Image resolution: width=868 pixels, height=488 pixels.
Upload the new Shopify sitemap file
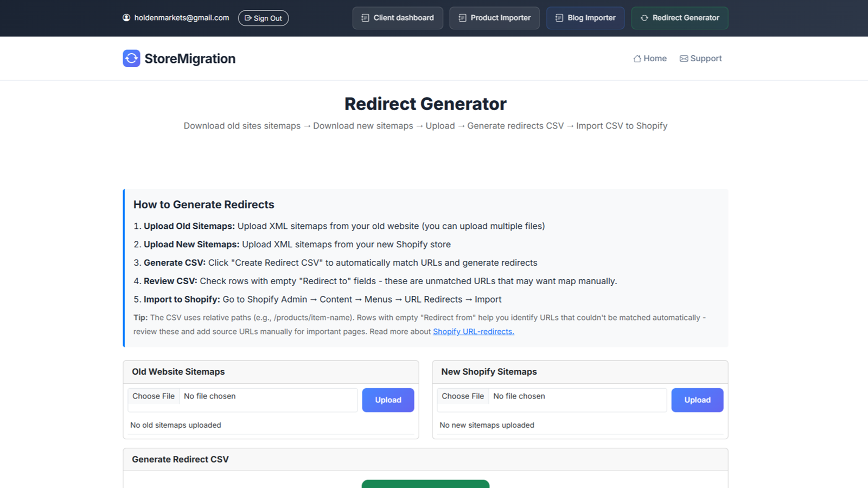click(697, 400)
